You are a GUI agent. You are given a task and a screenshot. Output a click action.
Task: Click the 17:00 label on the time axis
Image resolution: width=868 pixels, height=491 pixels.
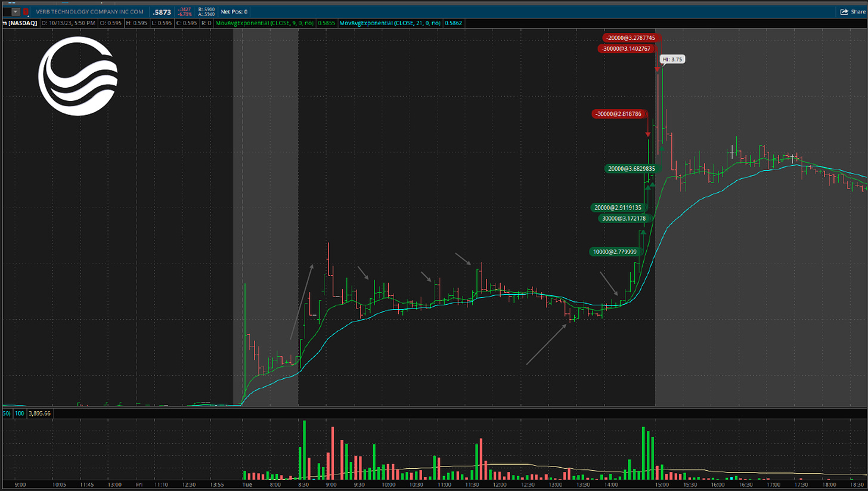(x=773, y=486)
